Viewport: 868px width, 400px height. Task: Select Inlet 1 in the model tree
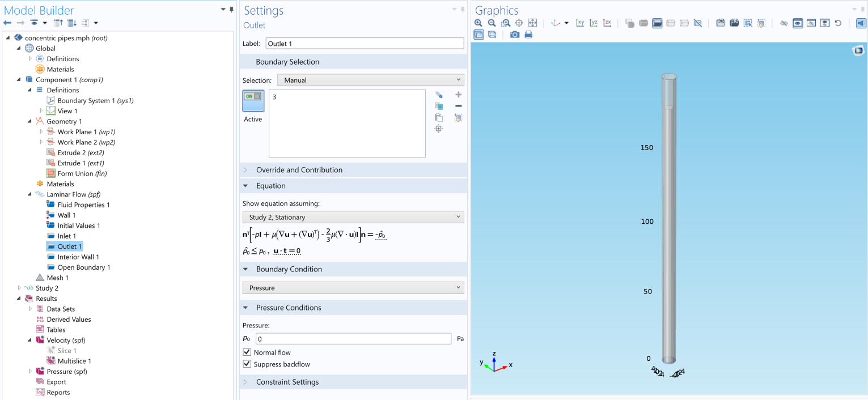(66, 236)
